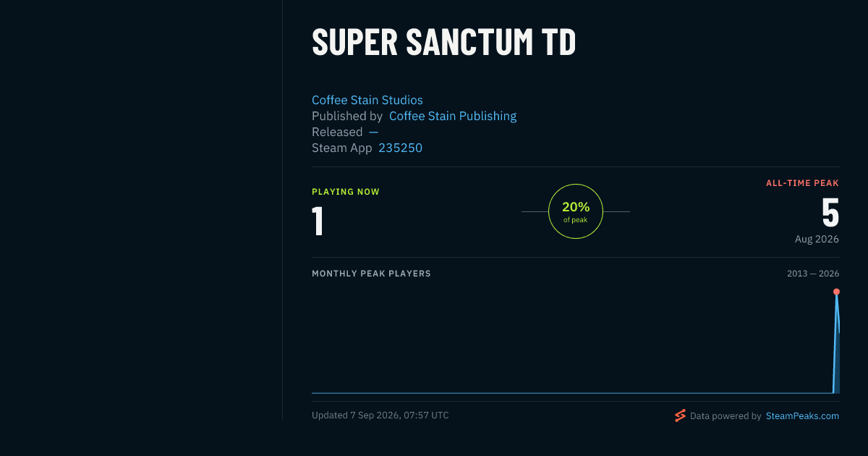The width and height of the screenshot is (868, 456).
Task: Click the All-Time Peak value 5
Action: tap(830, 214)
